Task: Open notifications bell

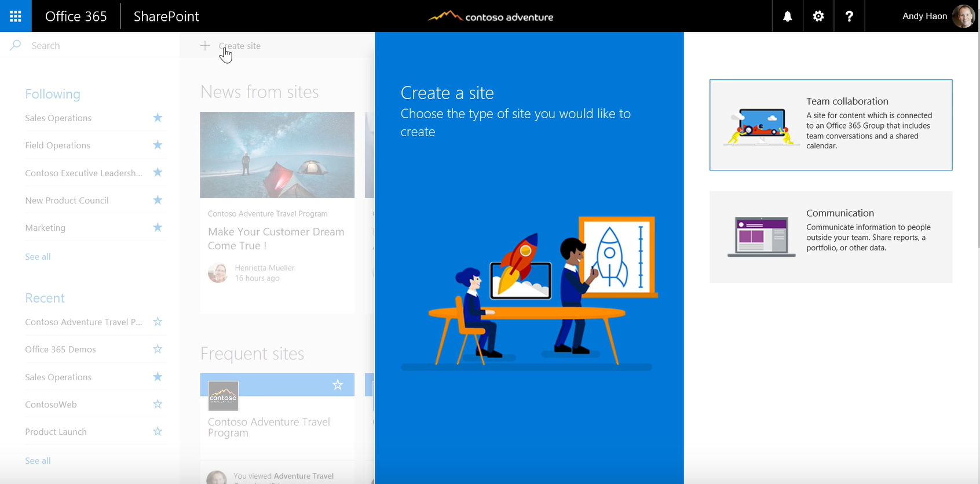Action: pos(788,16)
